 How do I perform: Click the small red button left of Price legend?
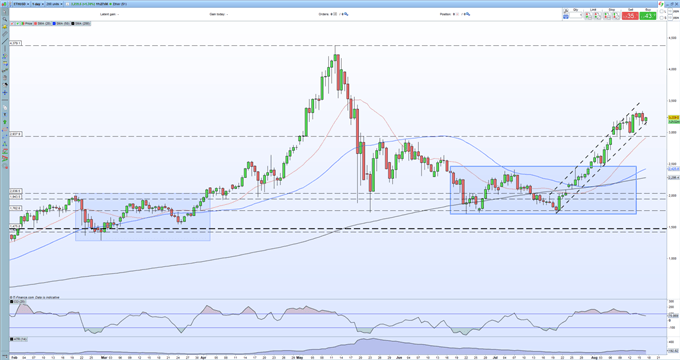click(x=12, y=23)
